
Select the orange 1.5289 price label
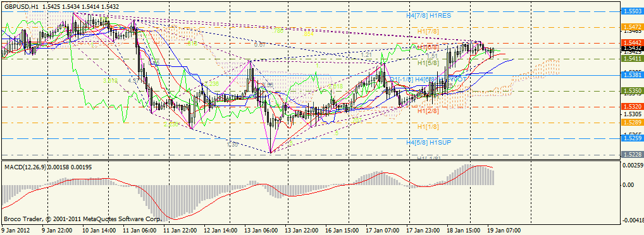(633, 123)
